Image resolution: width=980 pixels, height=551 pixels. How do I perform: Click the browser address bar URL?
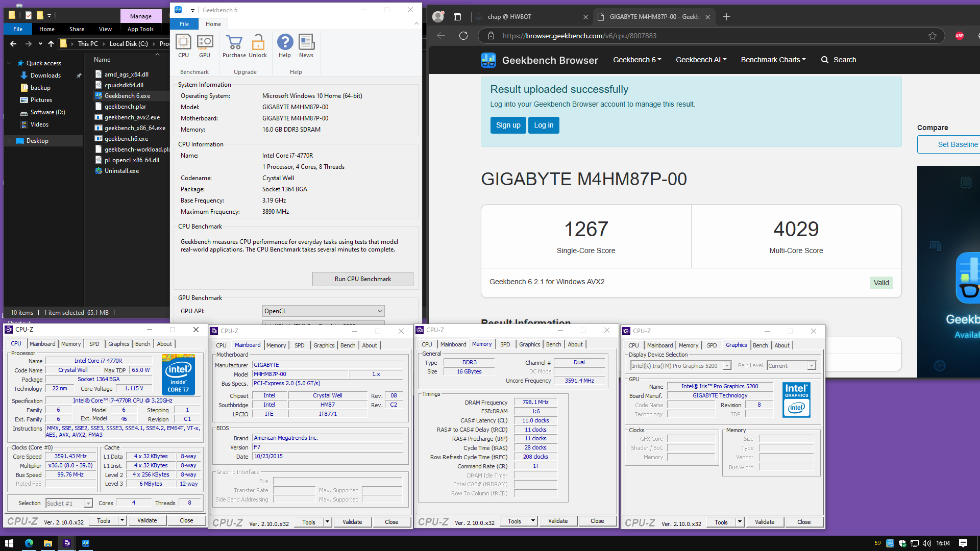pyautogui.click(x=579, y=36)
